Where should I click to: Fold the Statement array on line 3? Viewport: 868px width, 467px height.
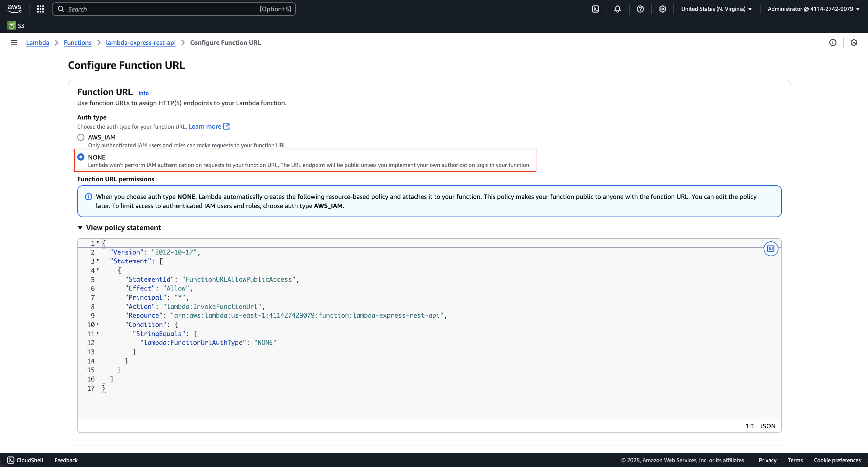click(x=98, y=261)
